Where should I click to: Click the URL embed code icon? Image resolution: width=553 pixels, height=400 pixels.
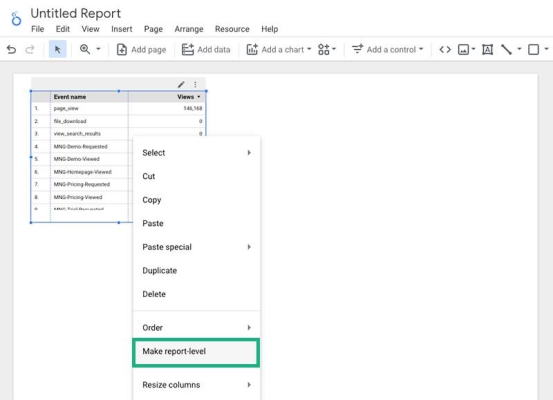(445, 49)
